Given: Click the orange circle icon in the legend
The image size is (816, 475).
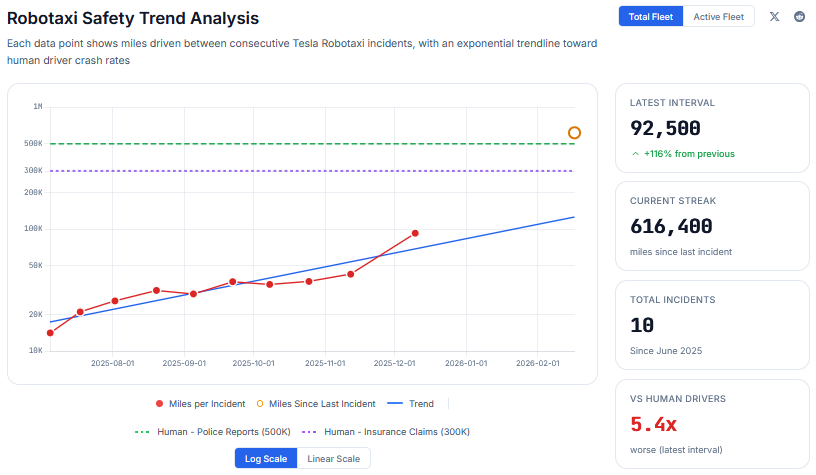Looking at the screenshot, I should point(260,404).
